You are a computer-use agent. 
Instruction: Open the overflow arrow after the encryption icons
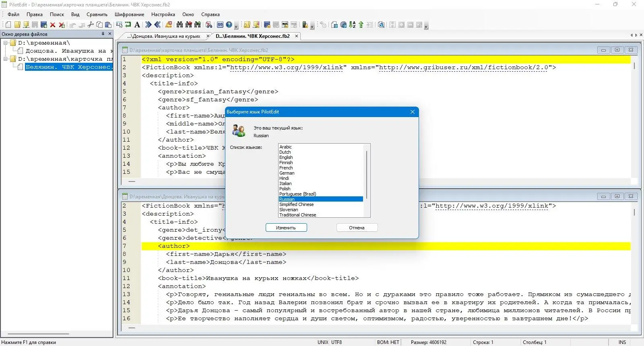(312, 26)
